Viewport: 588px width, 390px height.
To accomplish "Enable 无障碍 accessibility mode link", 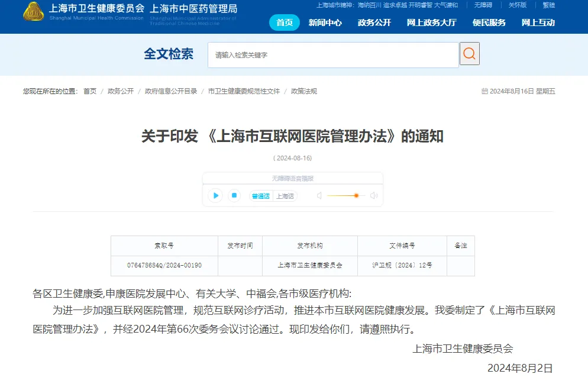I will (x=484, y=5).
